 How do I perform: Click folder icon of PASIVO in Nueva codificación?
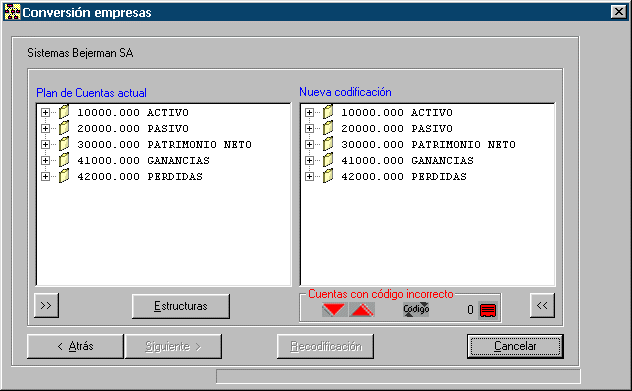[x=328, y=128]
